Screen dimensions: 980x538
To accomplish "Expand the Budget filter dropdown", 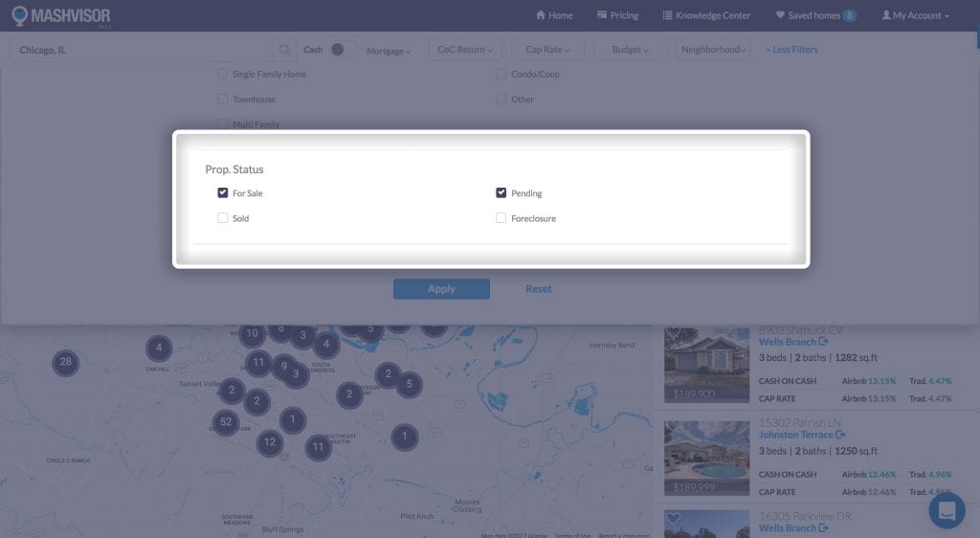I will (630, 50).
